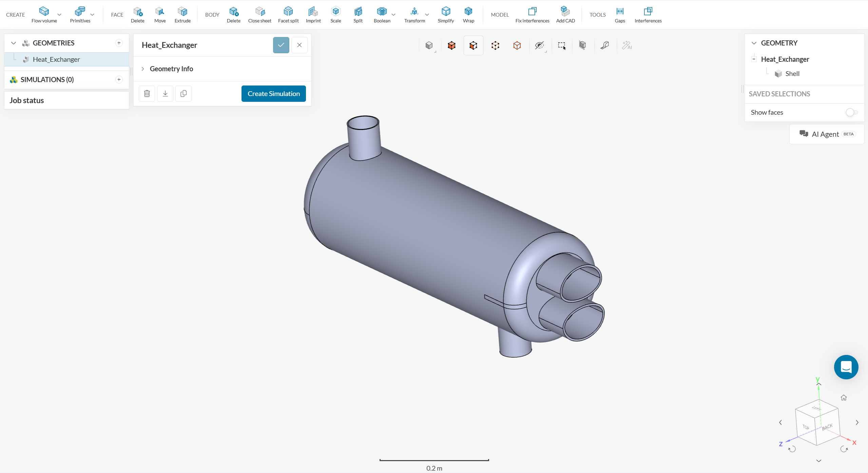Select Heat_Exchanger in Geometries tree
Screen dimensions: 868x473
point(56,59)
